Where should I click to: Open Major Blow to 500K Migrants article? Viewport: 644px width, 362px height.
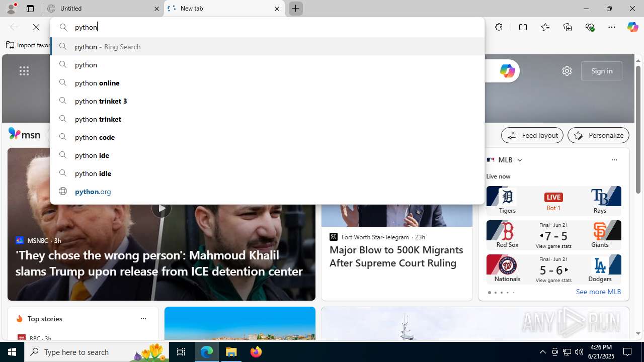click(x=396, y=256)
